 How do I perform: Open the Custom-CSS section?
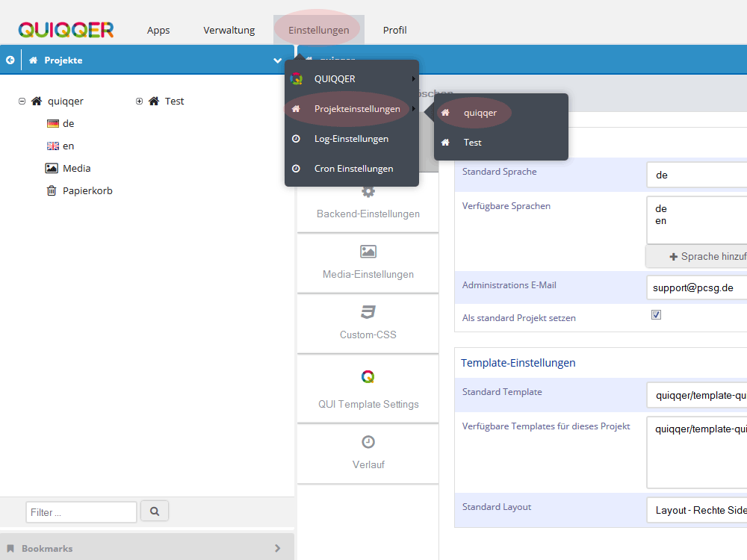(368, 323)
